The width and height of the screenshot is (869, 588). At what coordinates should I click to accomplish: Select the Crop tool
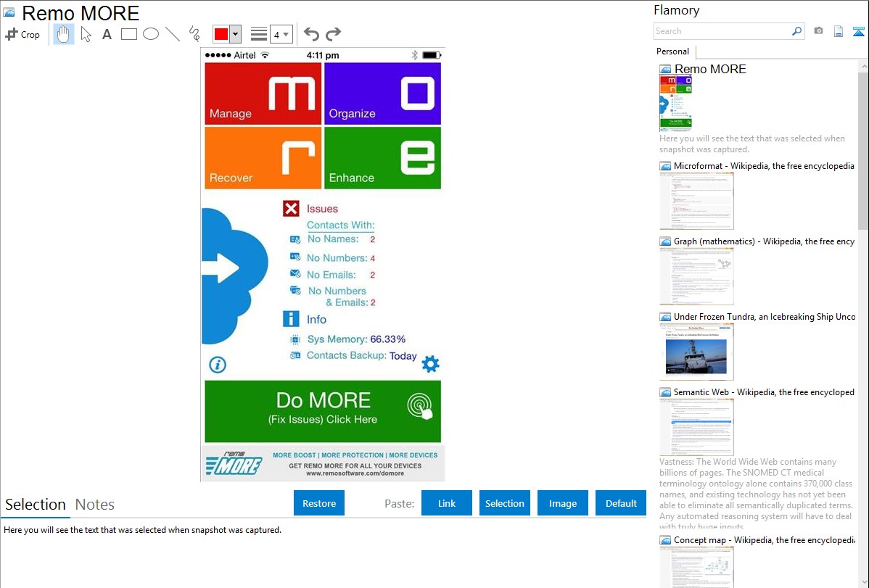22,34
